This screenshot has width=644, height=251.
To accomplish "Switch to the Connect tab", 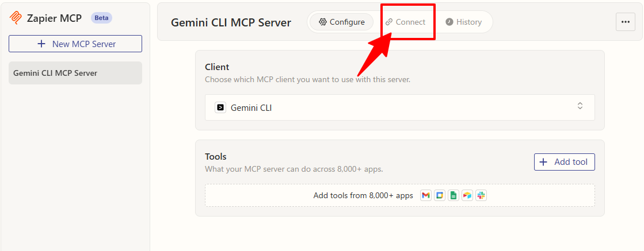I will pos(405,22).
